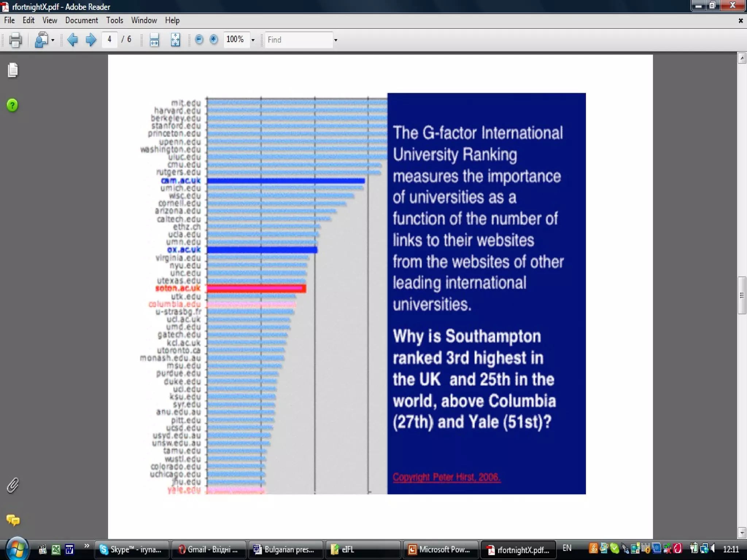Open the Attachments paperclip panel

tap(13, 485)
